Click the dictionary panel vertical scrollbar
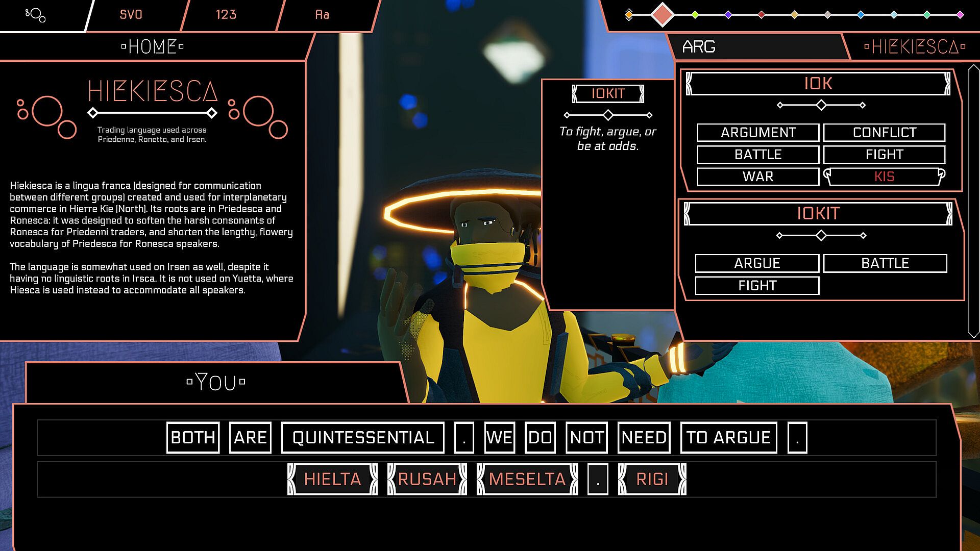The image size is (980, 551). click(973, 201)
